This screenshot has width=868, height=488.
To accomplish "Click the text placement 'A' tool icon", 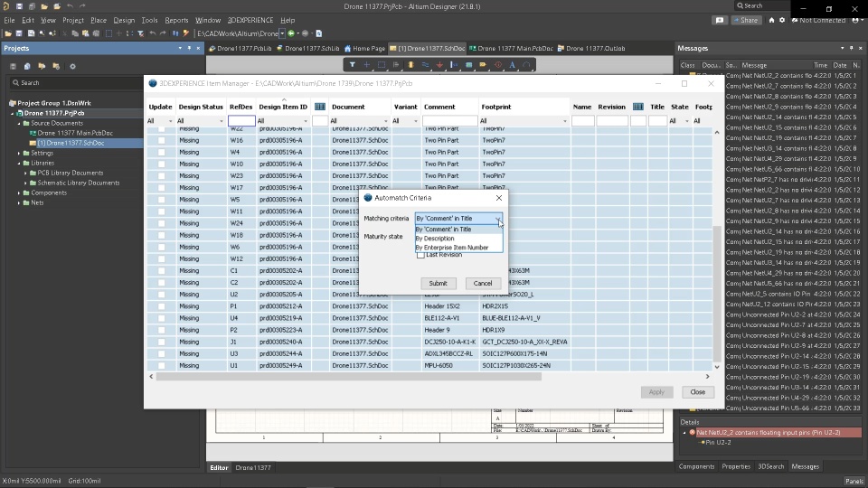I will tap(512, 65).
